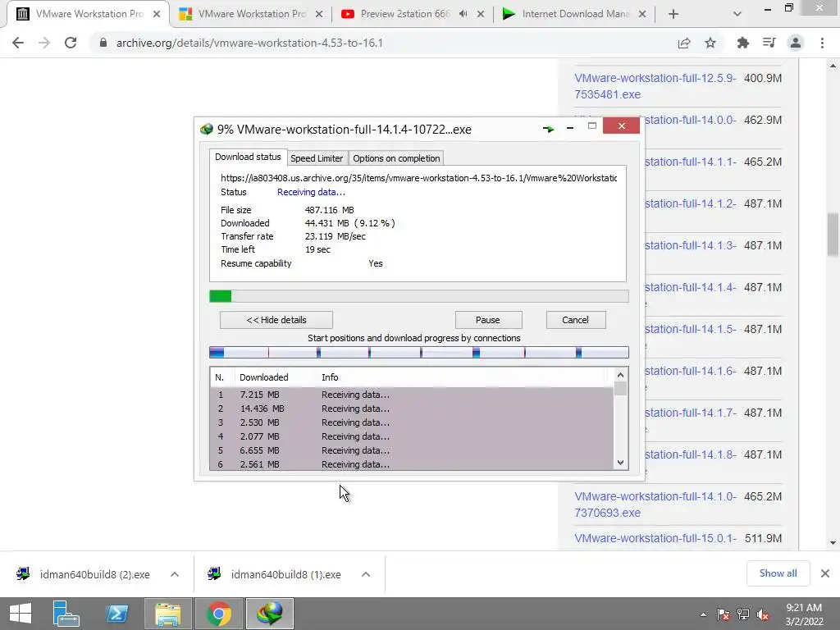The image size is (840, 630).
Task: Click the browser Forward arrow
Action: 44,43
